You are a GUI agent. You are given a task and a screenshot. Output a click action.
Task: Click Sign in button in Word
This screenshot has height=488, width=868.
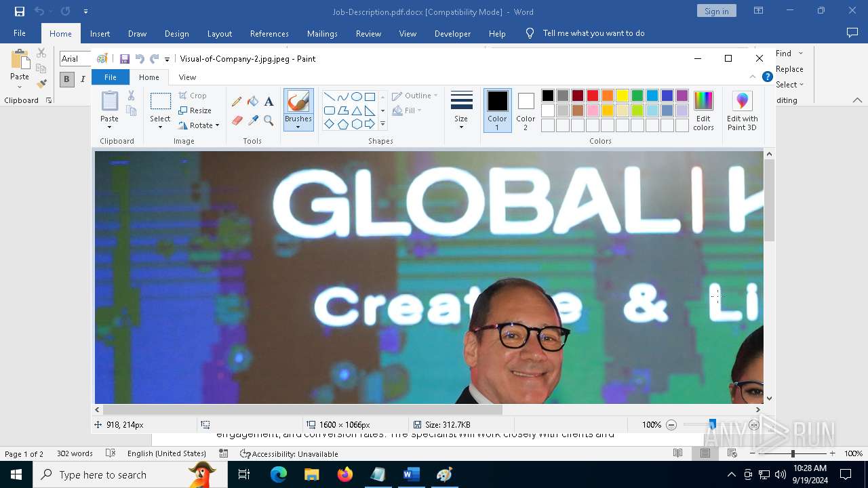[x=716, y=11]
